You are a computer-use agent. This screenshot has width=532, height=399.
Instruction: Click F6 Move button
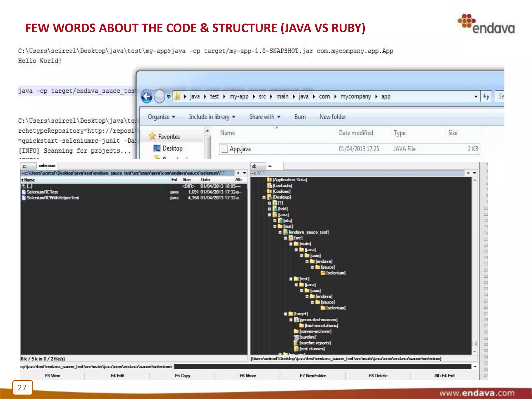pos(248,376)
